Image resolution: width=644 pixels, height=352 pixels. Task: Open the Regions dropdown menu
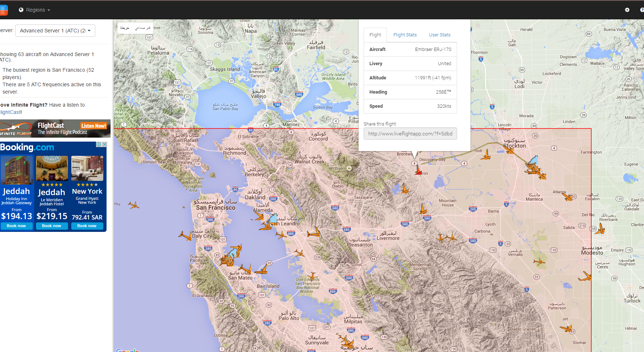click(x=35, y=10)
